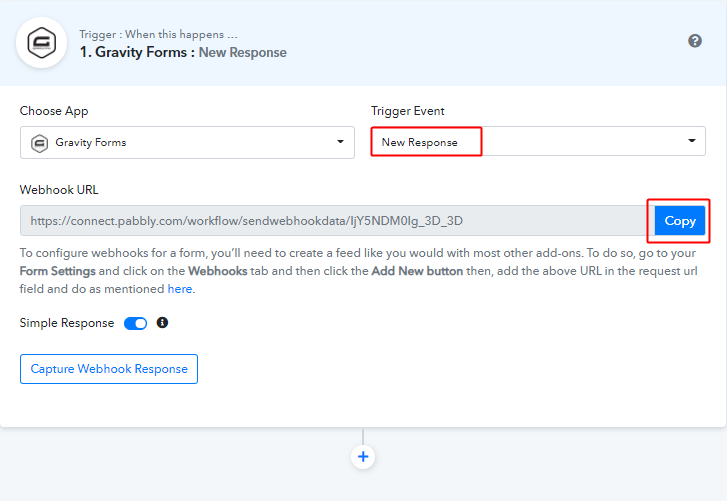Viewport: 727px width, 501px height.
Task: Click the 'Trigger Event' label
Action: pyautogui.click(x=408, y=111)
